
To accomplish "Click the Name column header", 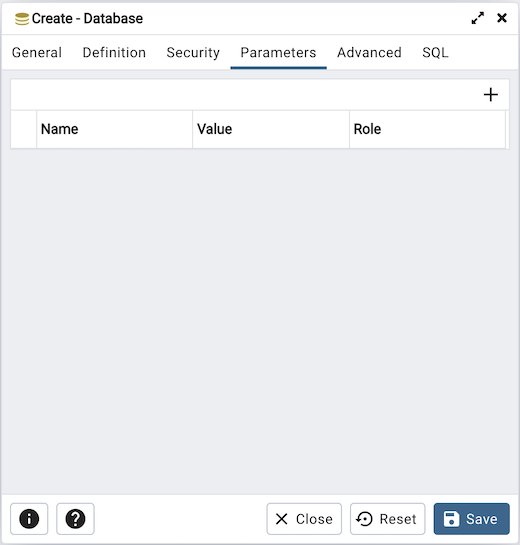I will click(x=114, y=129).
